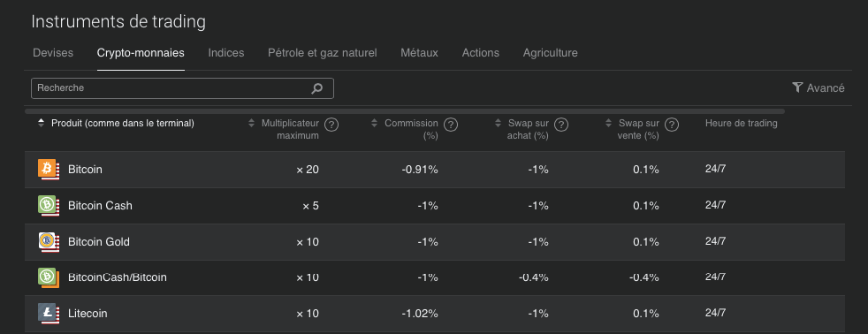Click the horizontal scrollbar above the table
Viewport: 868px width, 334px height.
click(405, 111)
